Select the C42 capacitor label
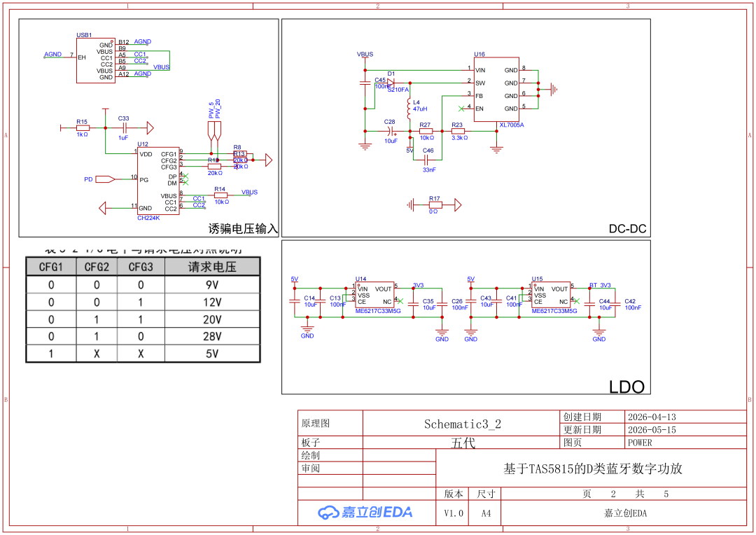Screen dimensions: 756x535 tap(630, 301)
